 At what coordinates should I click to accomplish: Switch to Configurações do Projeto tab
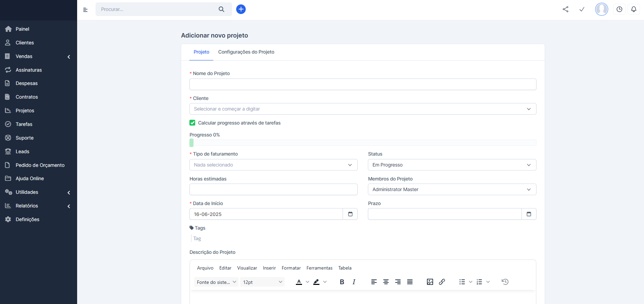(x=246, y=52)
